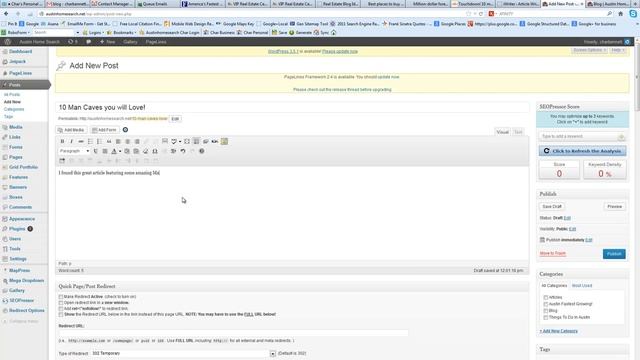Insert a numbered list
640x360 pixels.
100,141
